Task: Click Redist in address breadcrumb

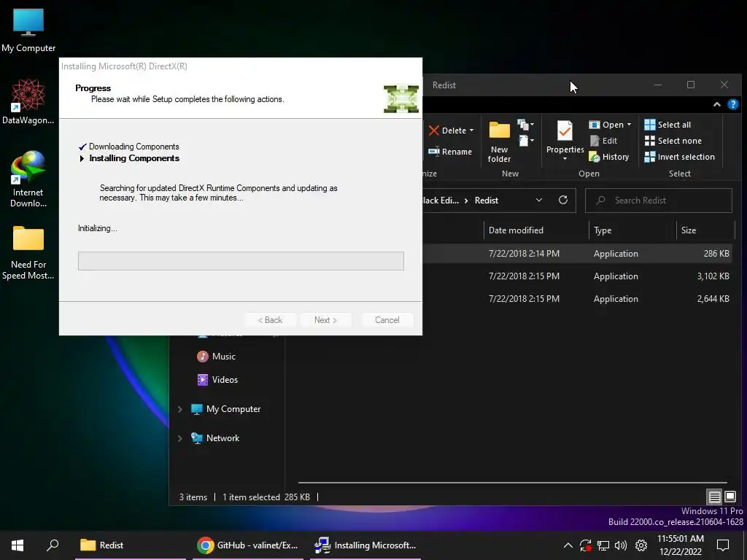Action: pos(487,201)
